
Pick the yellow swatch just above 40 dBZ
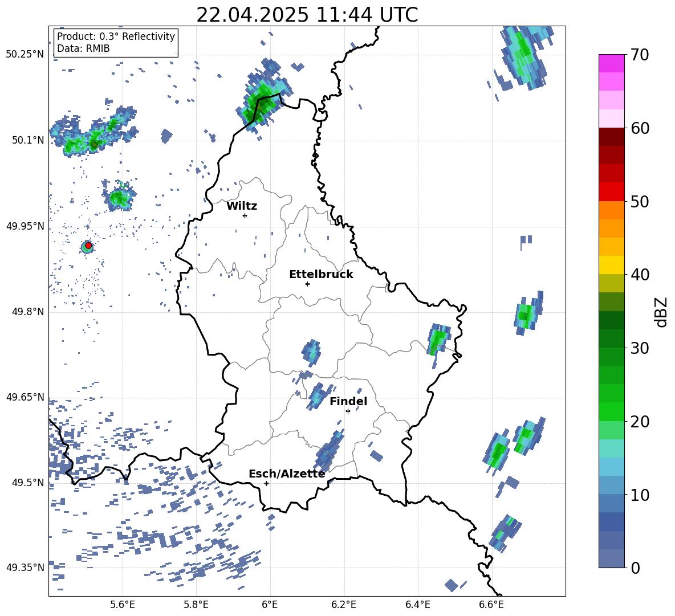click(x=611, y=265)
